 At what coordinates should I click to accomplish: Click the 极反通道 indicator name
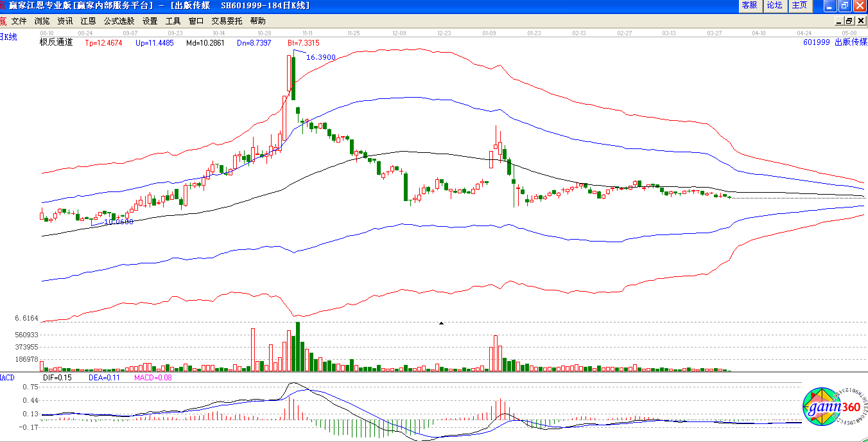click(x=56, y=42)
